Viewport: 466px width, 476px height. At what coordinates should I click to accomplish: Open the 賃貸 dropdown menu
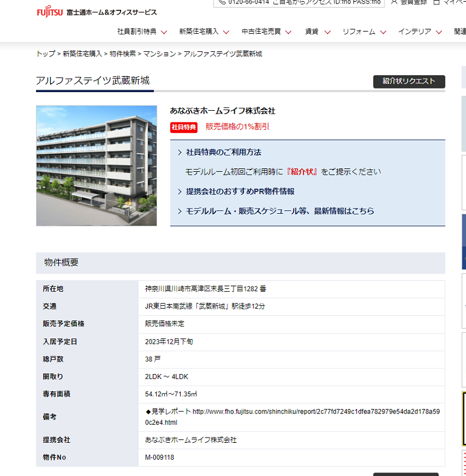(x=317, y=31)
